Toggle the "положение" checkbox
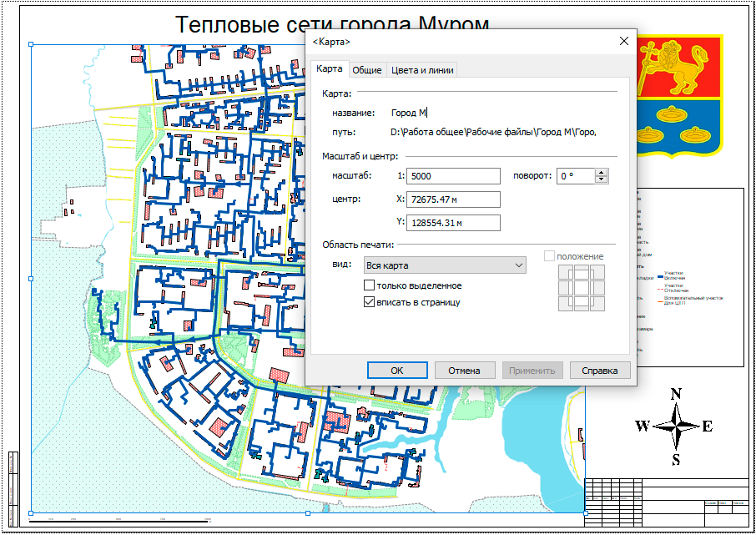756x535 pixels. click(550, 256)
